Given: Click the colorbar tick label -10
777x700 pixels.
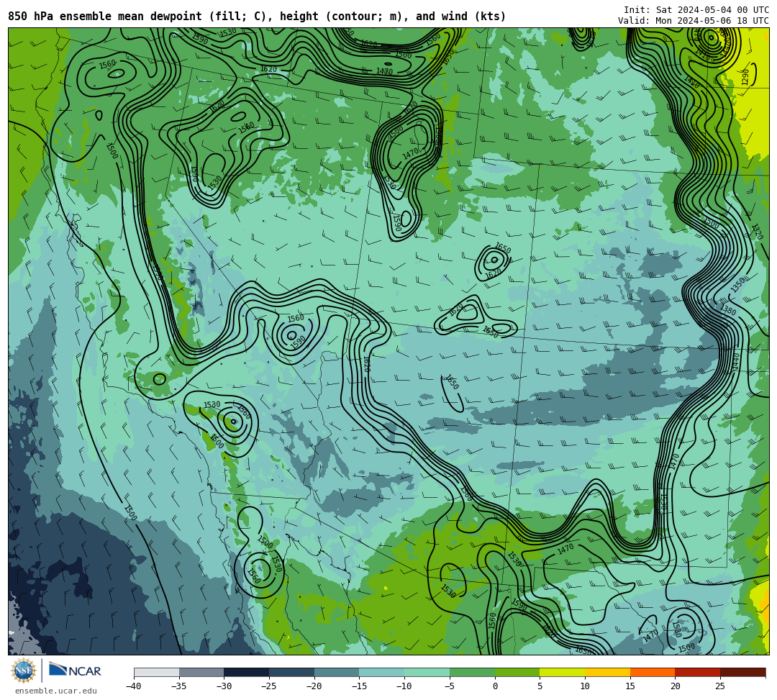Looking at the screenshot, I should 404,686.
